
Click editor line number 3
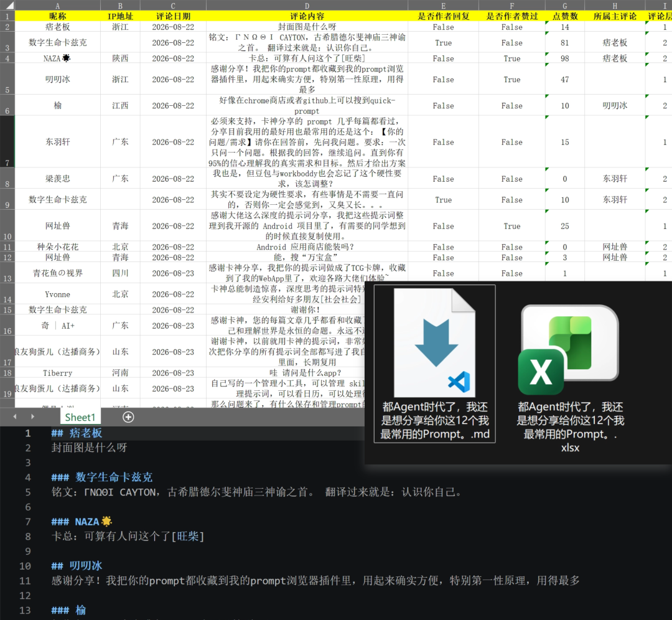point(28,463)
